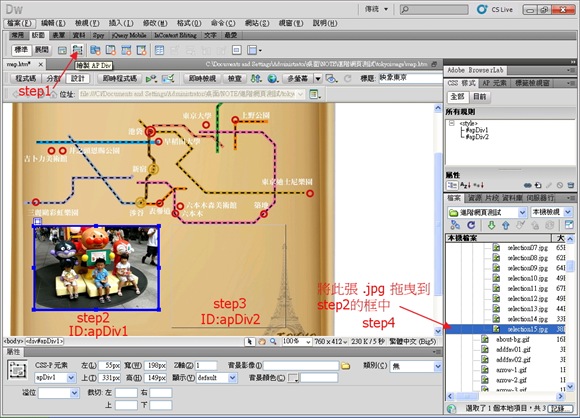580x418 pixels.
Task: Click the Attach Style Sheet link icon
Action: 528,185
